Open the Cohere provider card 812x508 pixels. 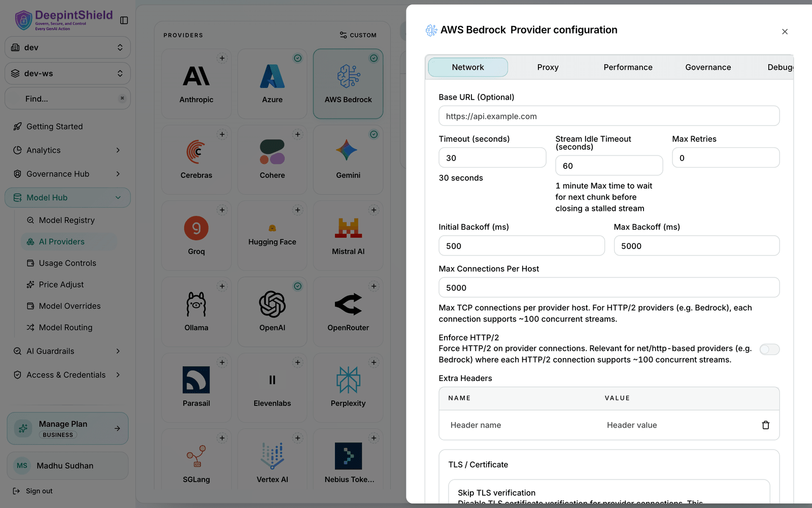tap(272, 160)
